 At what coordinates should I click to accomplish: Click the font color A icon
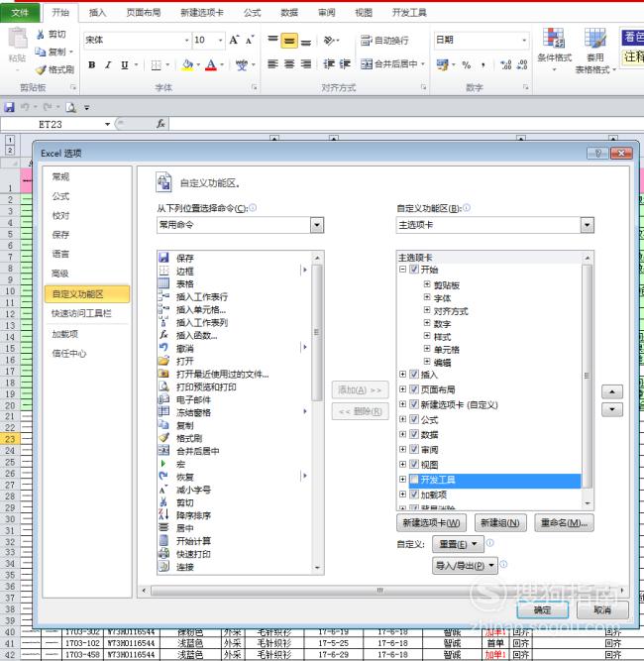coord(211,65)
